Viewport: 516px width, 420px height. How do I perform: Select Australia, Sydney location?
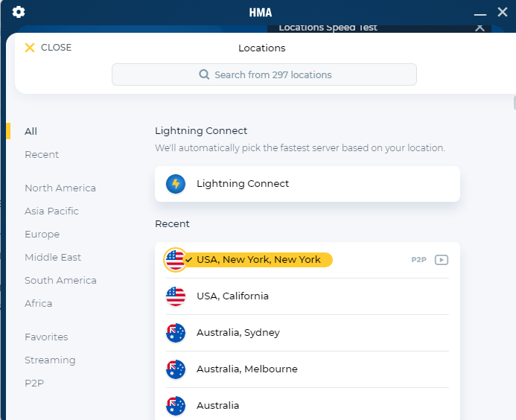[x=308, y=333]
